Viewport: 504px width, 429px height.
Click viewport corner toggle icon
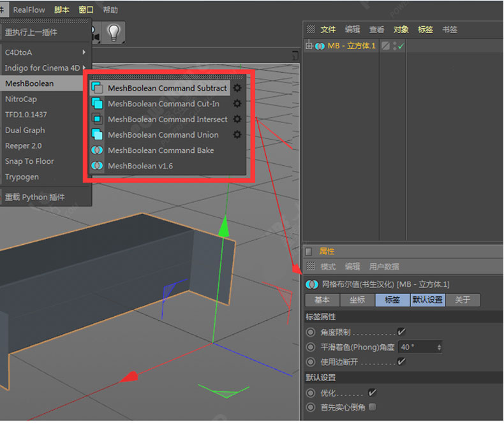295,55
